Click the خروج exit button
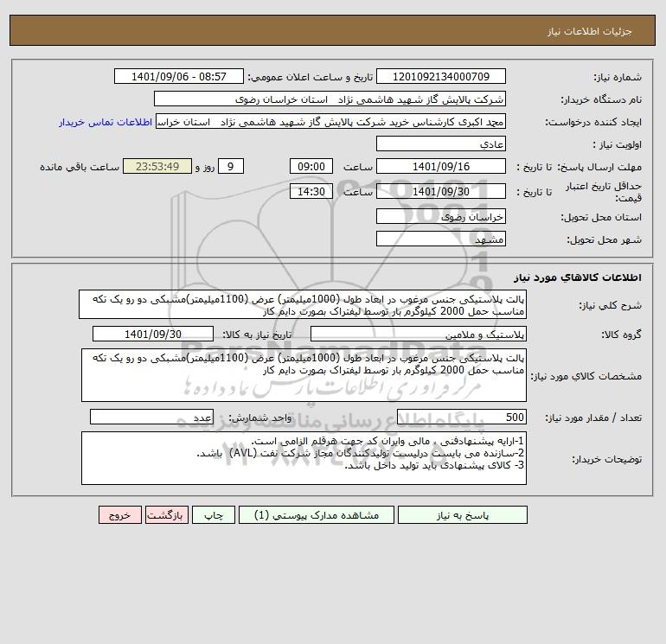 (x=119, y=515)
